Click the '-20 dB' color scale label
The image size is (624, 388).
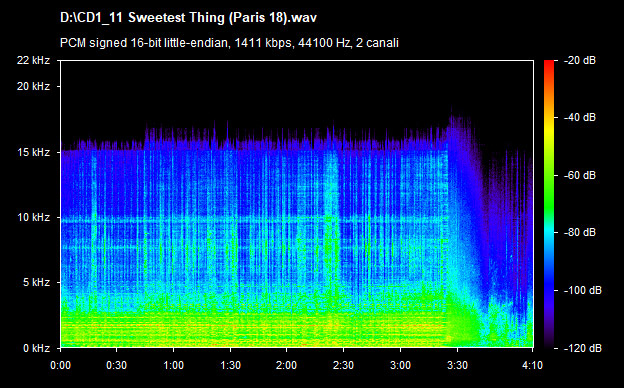[x=580, y=60]
